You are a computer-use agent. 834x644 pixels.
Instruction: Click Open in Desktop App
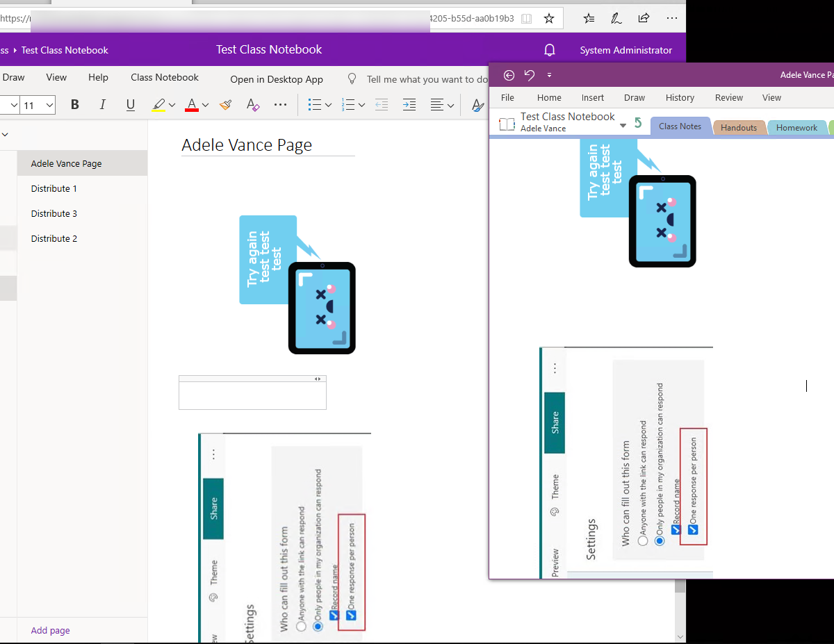pos(277,79)
